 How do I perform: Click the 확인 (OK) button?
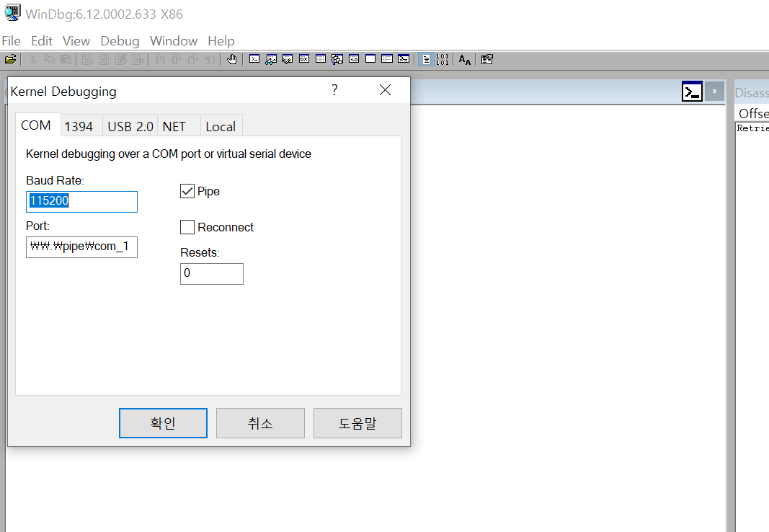click(x=163, y=423)
